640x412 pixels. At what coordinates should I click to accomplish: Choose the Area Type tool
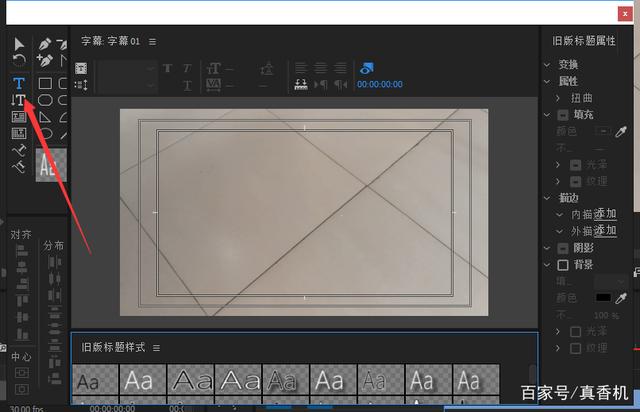click(x=18, y=117)
